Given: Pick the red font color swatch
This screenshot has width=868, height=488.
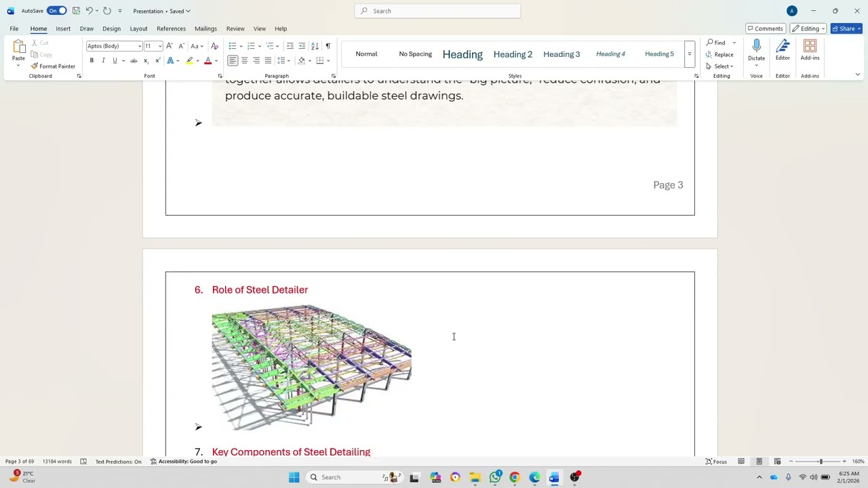Looking at the screenshot, I should pyautogui.click(x=208, y=61).
